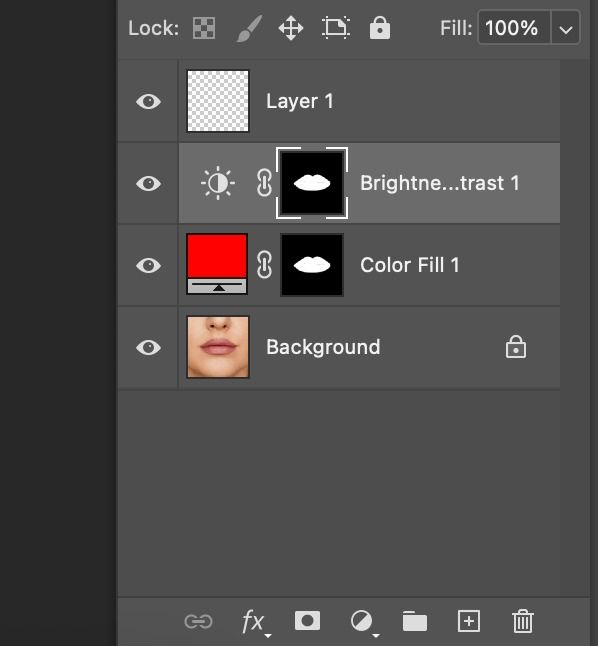This screenshot has width=598, height=646.
Task: Delete layer with the trash icon
Action: tap(523, 621)
